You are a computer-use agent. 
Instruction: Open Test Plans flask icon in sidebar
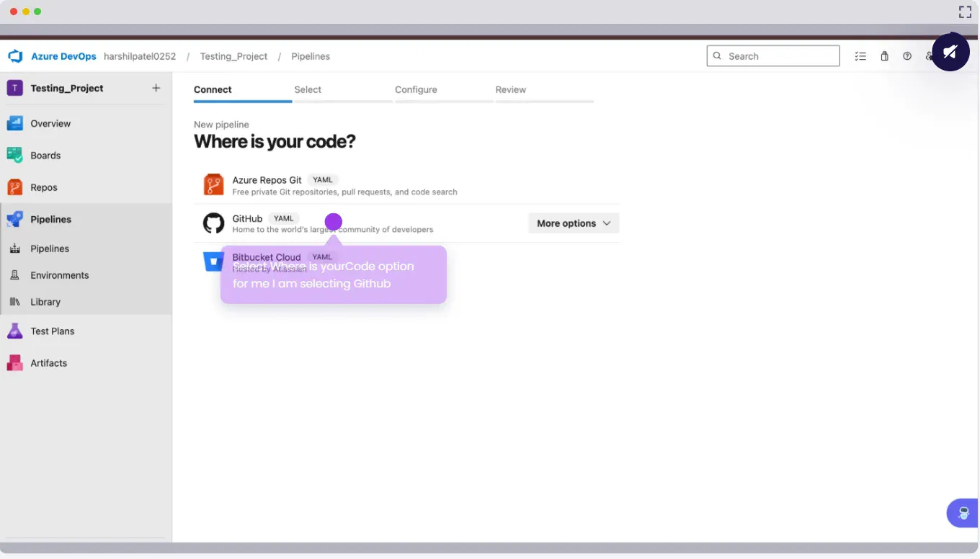(x=14, y=331)
